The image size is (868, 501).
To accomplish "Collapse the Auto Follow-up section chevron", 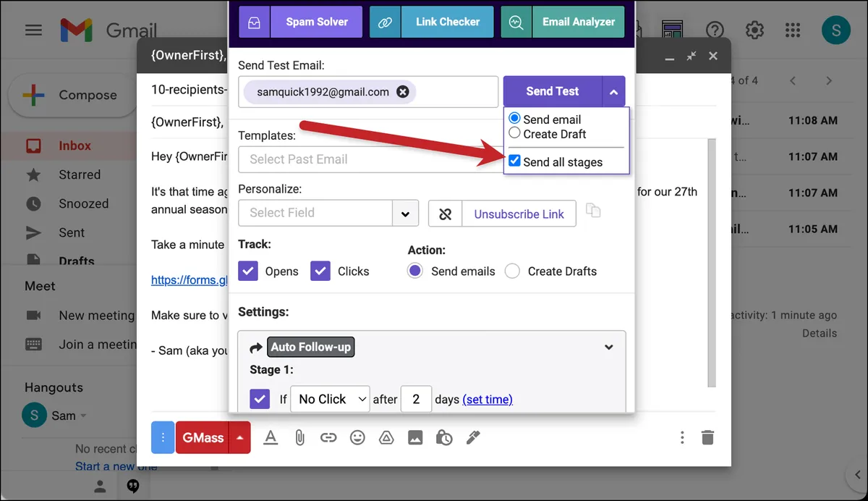I will (x=609, y=347).
